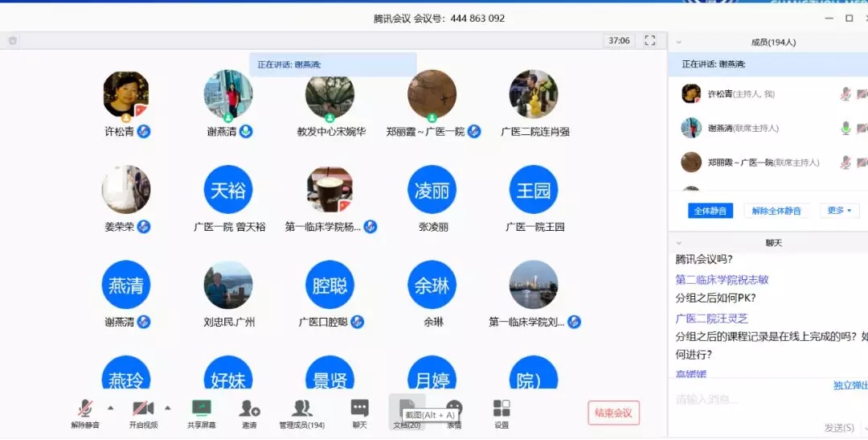The image size is (868, 440).
Task: Click 解除全体静音 unmute all button
Action: pos(776,211)
